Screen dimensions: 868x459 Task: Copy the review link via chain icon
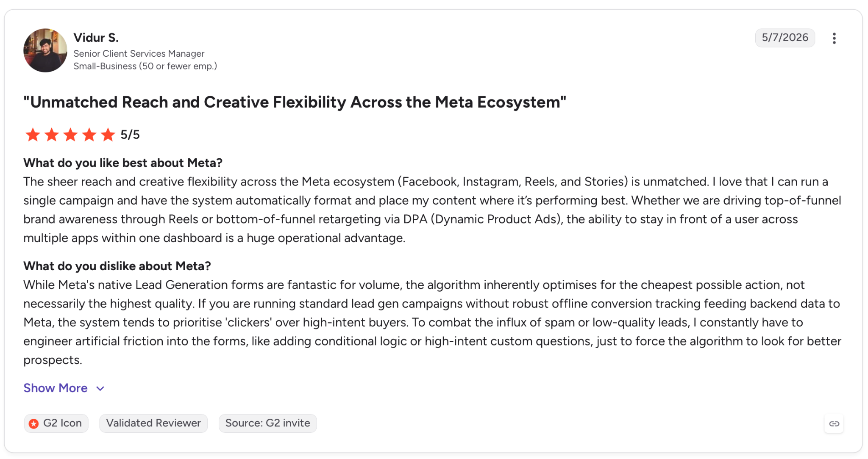point(834,423)
